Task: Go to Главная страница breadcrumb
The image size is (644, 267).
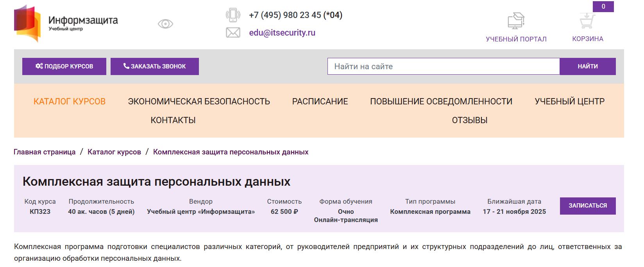Action: click(45, 152)
